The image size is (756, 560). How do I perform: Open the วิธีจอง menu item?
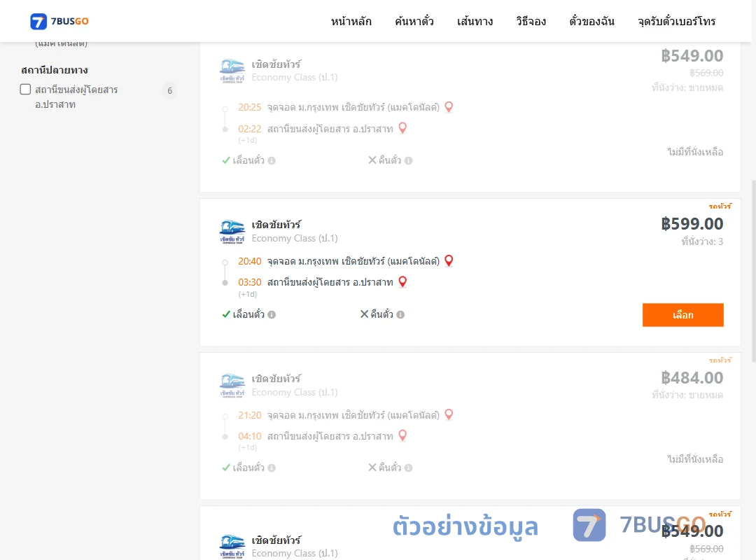[x=531, y=21]
